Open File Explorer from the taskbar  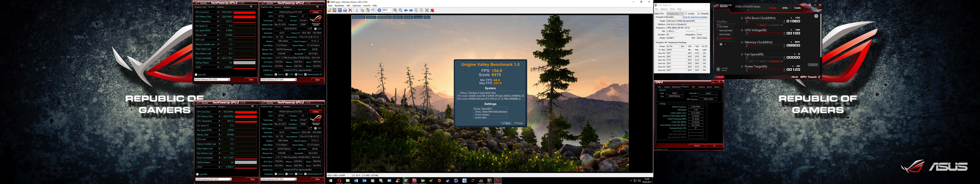pyautogui.click(x=348, y=181)
